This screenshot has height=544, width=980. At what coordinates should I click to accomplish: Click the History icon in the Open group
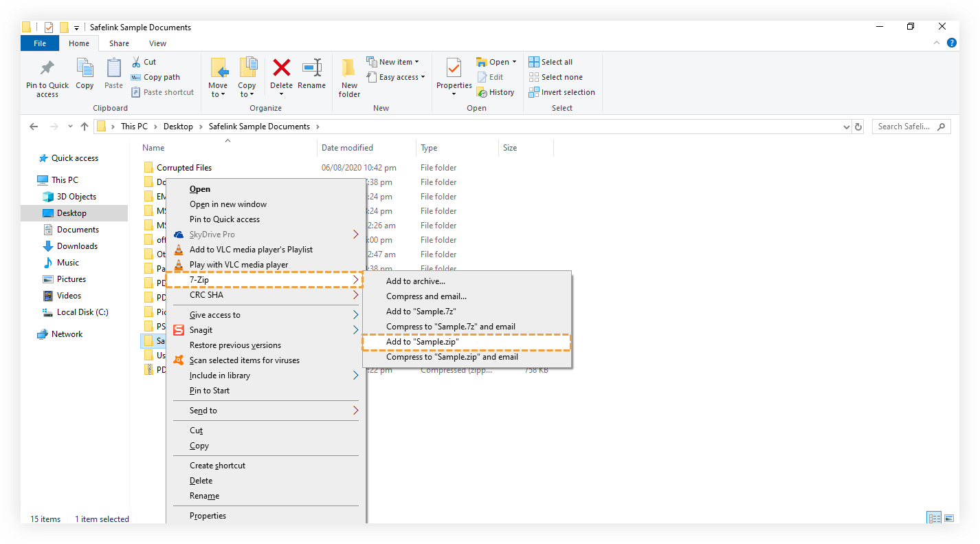point(496,91)
